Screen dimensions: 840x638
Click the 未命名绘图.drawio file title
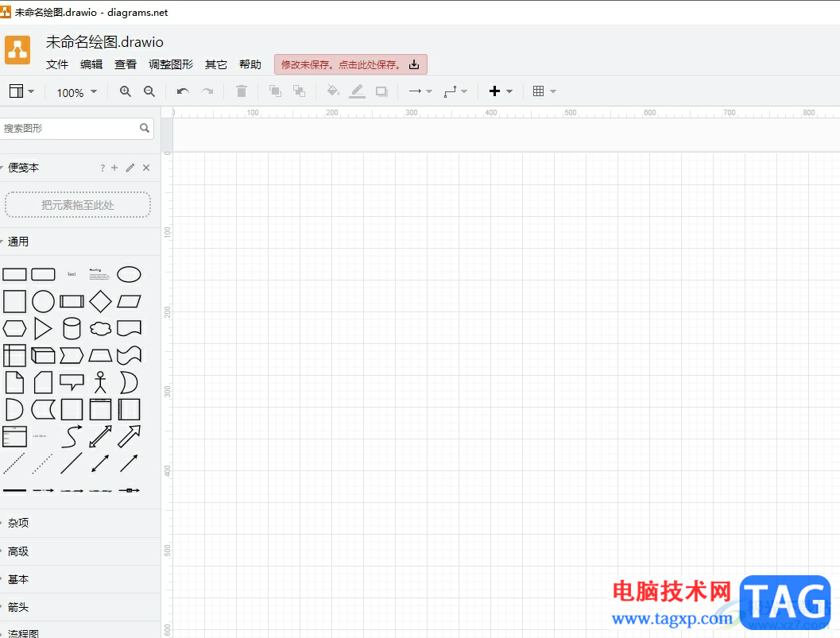(x=104, y=42)
